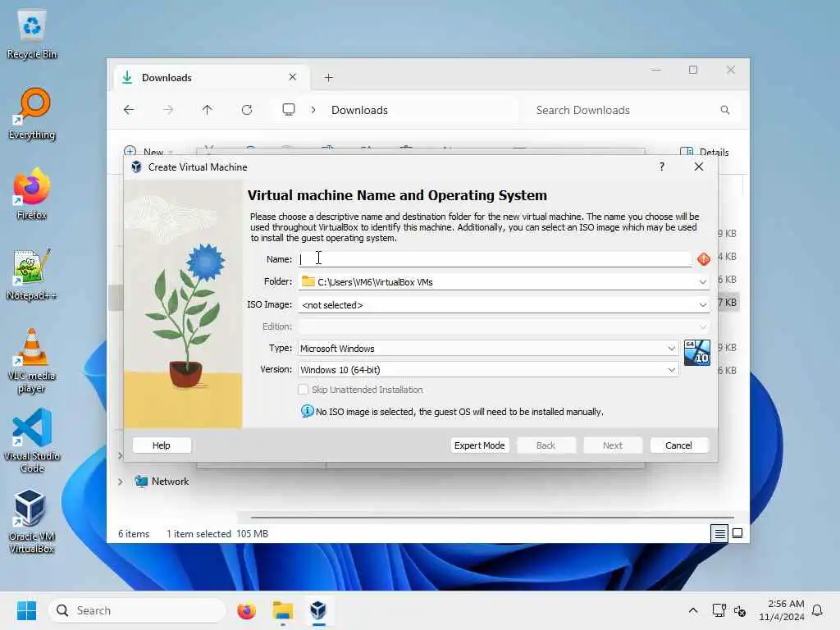840x630 pixels.
Task: Click the Cancel button
Action: click(678, 445)
